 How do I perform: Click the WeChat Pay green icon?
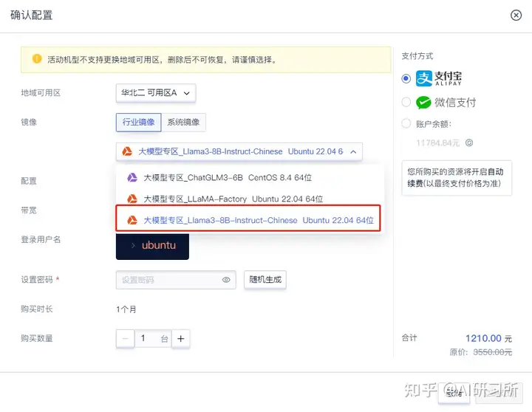(423, 103)
